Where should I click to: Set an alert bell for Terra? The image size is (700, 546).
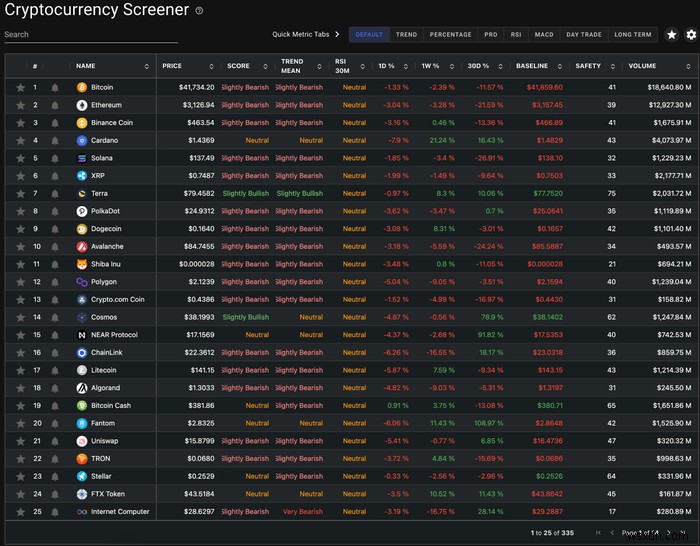coord(55,194)
